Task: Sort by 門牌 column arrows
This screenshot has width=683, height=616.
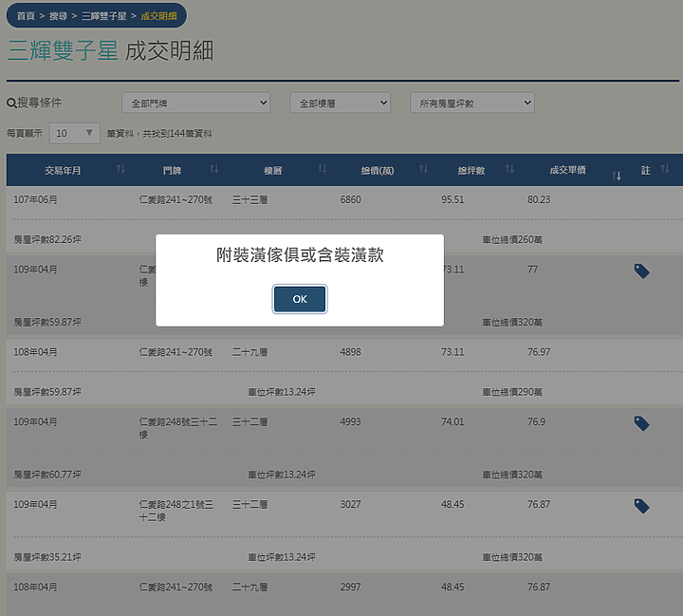Action: pyautogui.click(x=213, y=169)
